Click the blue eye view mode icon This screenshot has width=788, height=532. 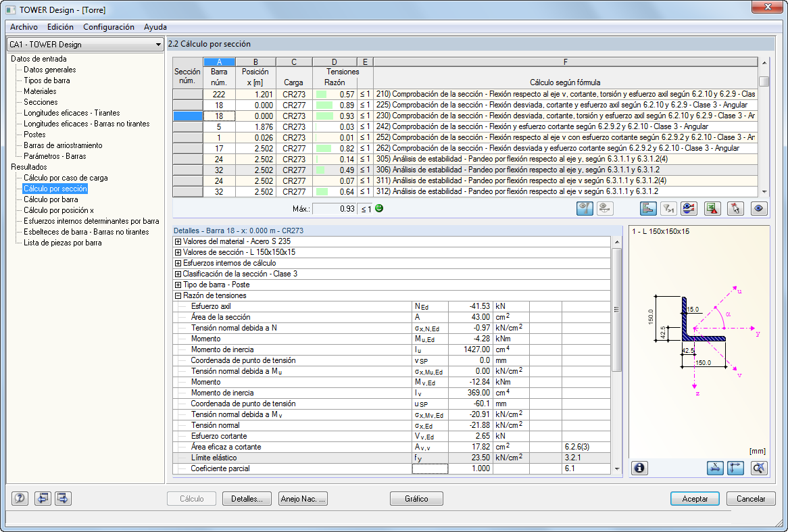pos(758,209)
